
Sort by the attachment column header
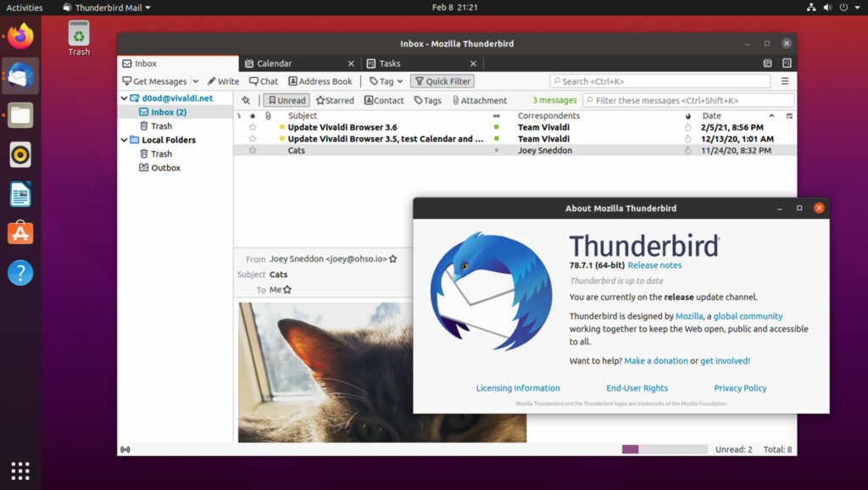pos(268,115)
